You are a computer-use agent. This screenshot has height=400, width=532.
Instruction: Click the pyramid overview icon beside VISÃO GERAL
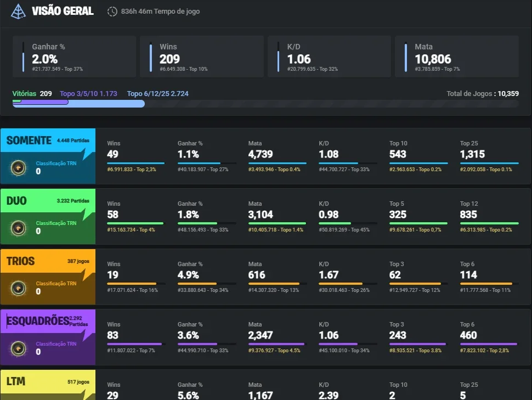[x=18, y=11]
